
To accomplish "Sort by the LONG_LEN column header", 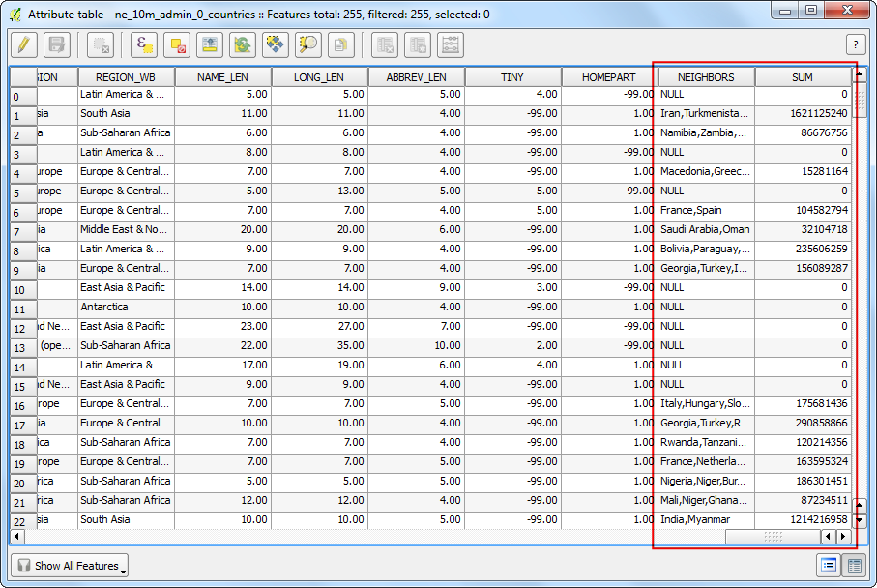I will 319,77.
